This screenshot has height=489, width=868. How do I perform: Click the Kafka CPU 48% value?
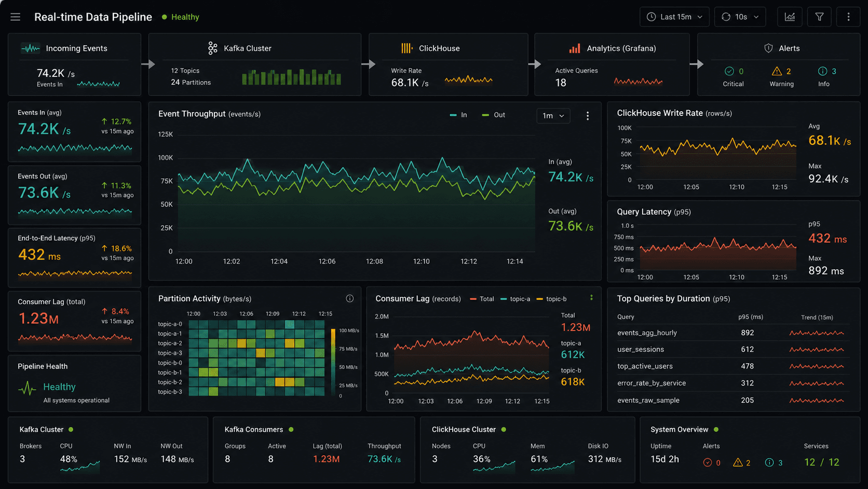click(x=69, y=459)
